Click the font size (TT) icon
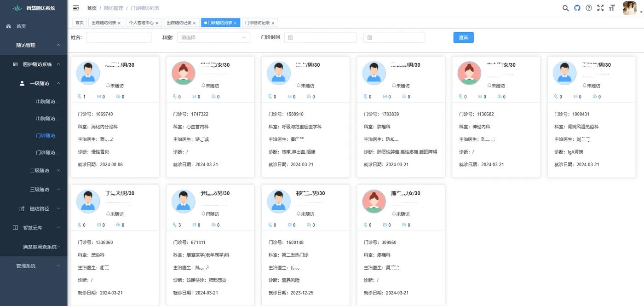Viewport: 644px width, 306px height. pyautogui.click(x=612, y=8)
